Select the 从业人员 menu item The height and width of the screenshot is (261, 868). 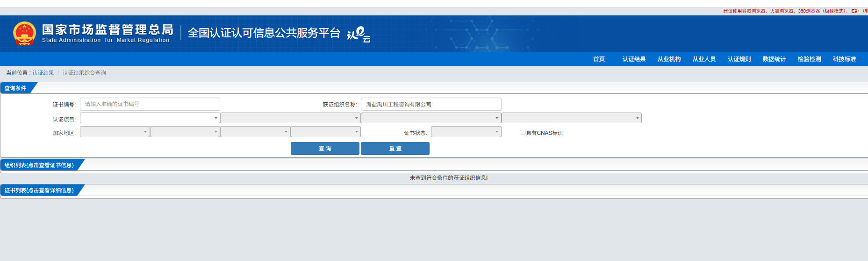click(x=704, y=59)
